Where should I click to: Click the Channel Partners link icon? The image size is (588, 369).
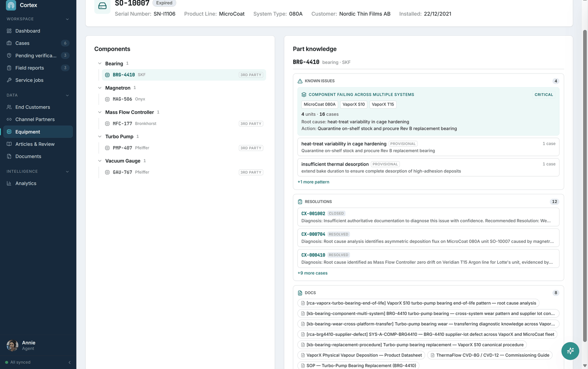pyautogui.click(x=9, y=119)
